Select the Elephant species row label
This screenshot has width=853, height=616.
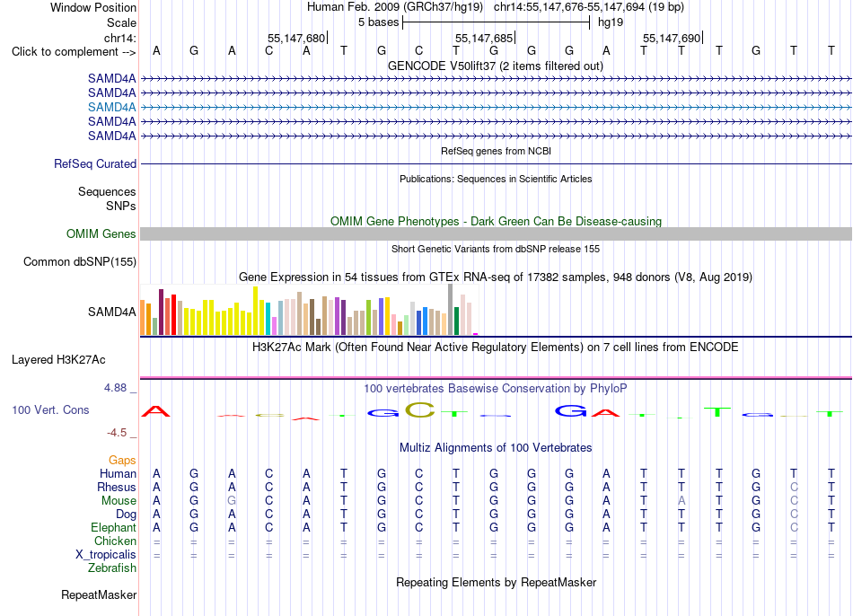pyautogui.click(x=113, y=528)
